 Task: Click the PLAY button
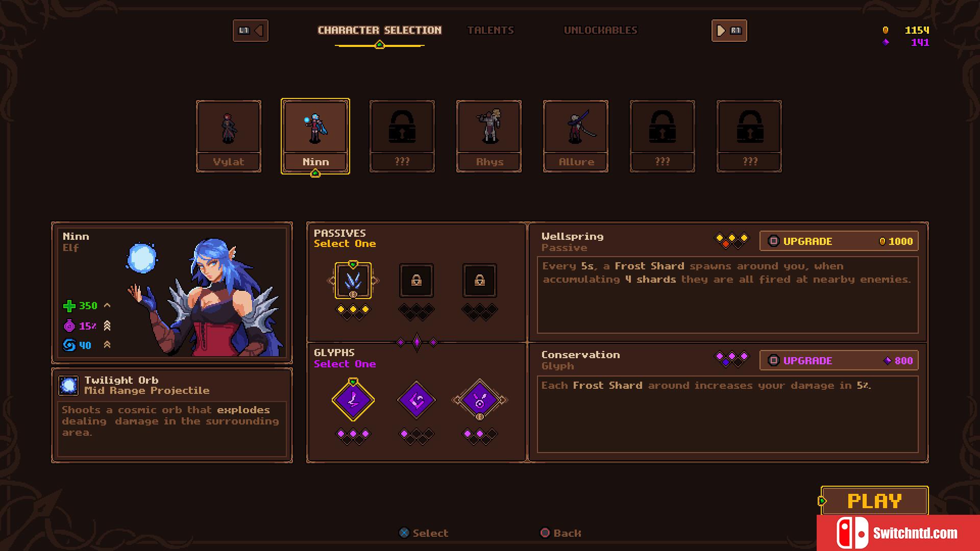tap(875, 501)
